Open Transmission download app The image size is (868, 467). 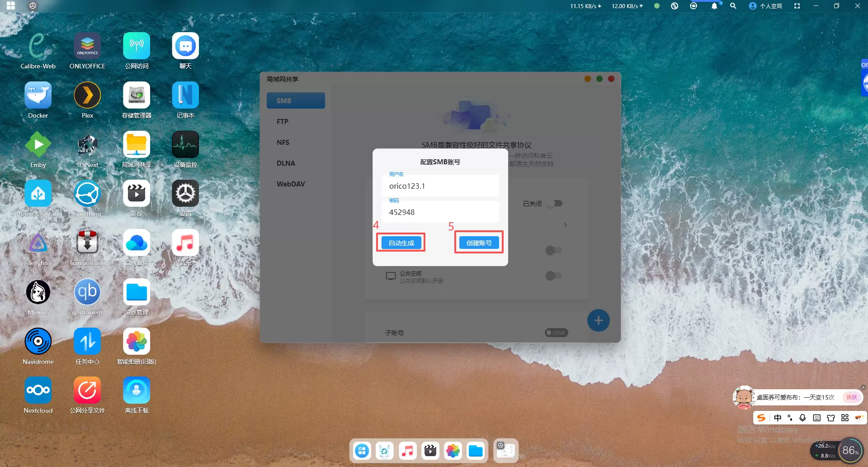pyautogui.click(x=87, y=243)
